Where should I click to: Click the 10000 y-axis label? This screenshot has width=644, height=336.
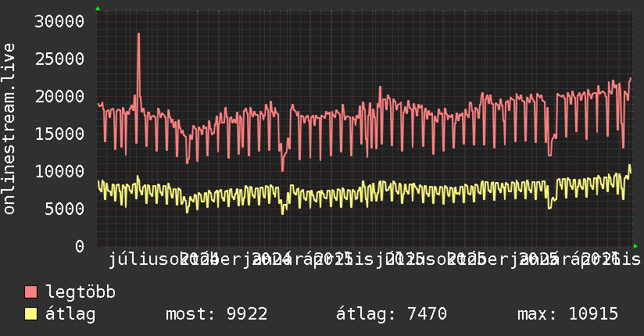point(59,171)
